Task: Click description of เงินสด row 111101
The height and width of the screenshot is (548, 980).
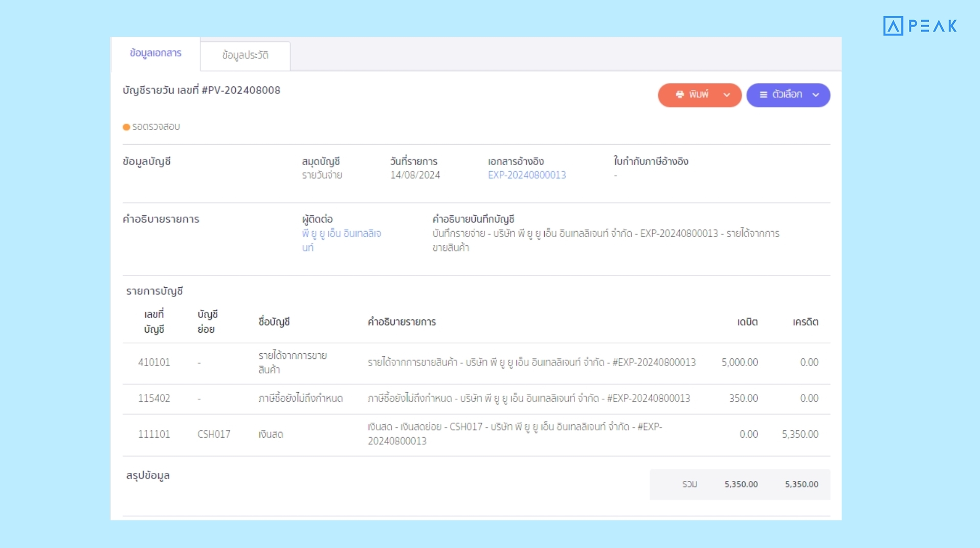Action: click(x=515, y=433)
